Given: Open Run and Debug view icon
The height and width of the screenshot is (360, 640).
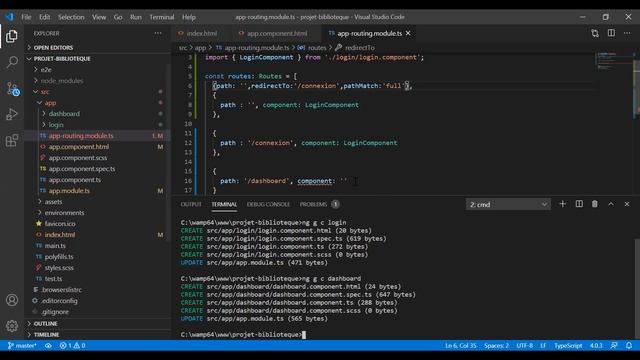Looking at the screenshot, I should click(12, 115).
